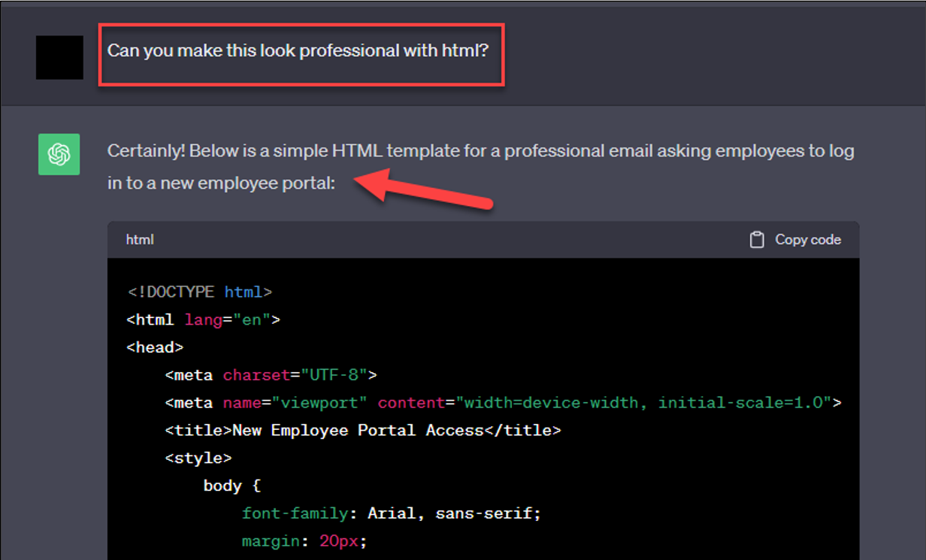
Task: Click the 'body {' code line
Action: [x=232, y=486]
